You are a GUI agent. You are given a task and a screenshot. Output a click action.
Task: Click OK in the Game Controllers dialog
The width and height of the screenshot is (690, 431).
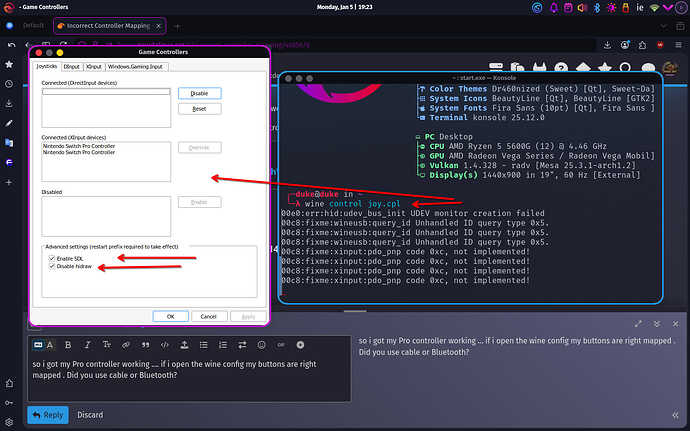pos(170,316)
